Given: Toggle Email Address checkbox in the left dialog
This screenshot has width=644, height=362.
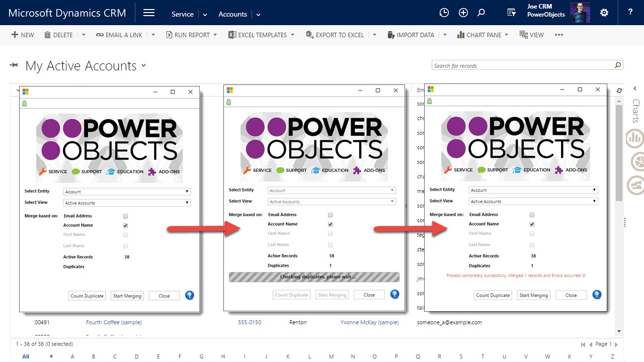Looking at the screenshot, I should [125, 216].
